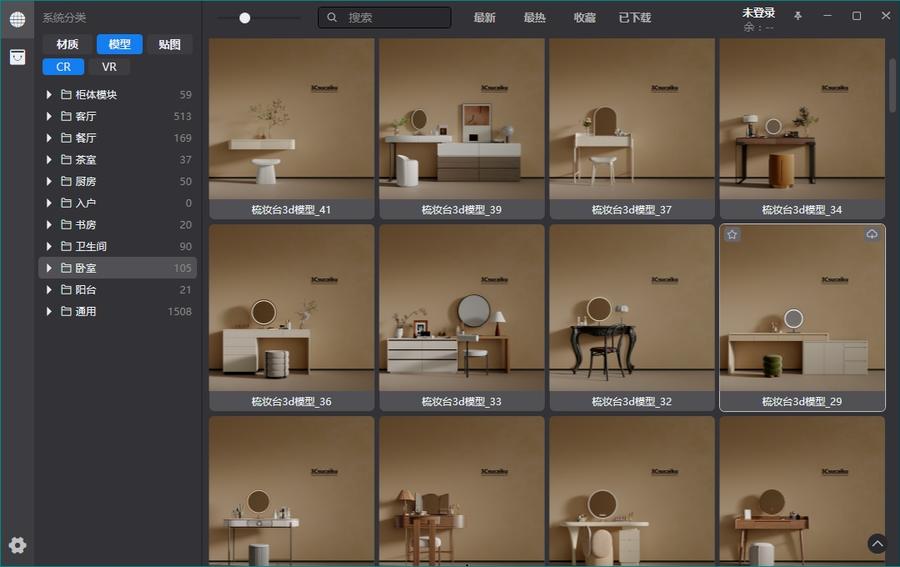
Task: Click the vertical scrollbar of the model grid
Action: pos(893,86)
